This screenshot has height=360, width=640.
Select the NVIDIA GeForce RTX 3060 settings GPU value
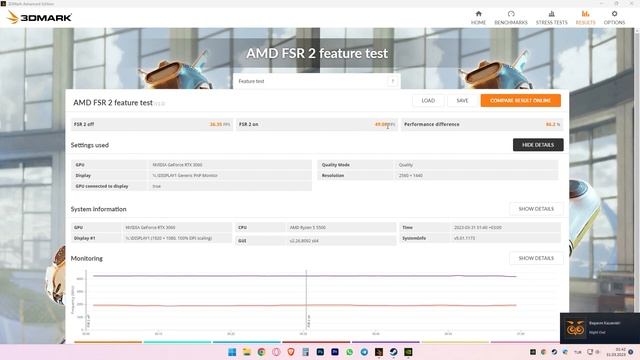tap(177, 165)
